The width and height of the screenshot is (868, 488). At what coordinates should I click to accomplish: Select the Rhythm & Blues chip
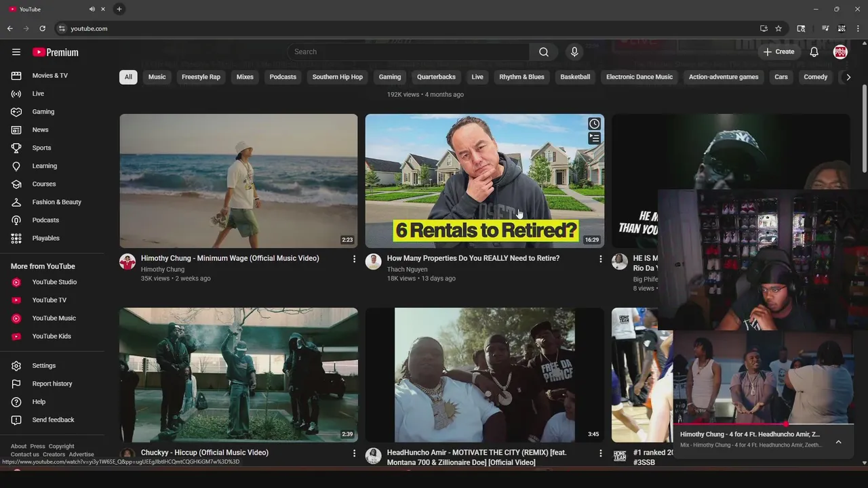[521, 77]
